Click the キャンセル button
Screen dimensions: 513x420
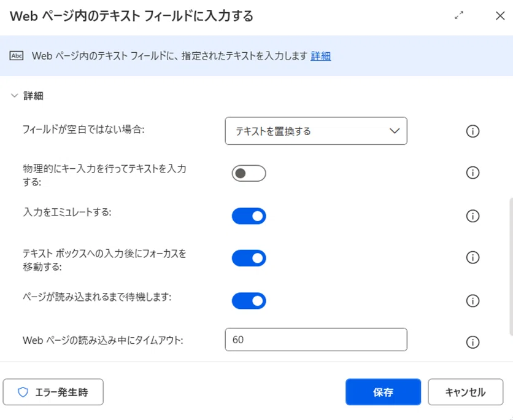(465, 392)
